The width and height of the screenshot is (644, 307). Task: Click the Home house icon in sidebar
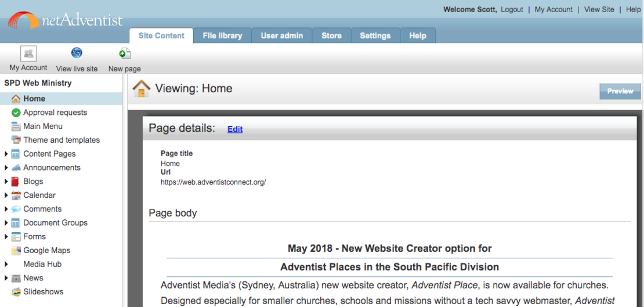[16, 99]
